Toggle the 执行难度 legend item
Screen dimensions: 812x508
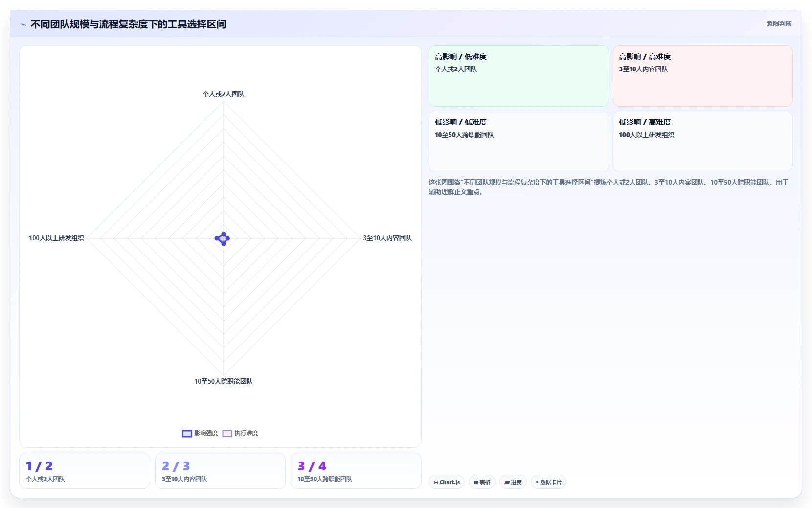(x=240, y=433)
